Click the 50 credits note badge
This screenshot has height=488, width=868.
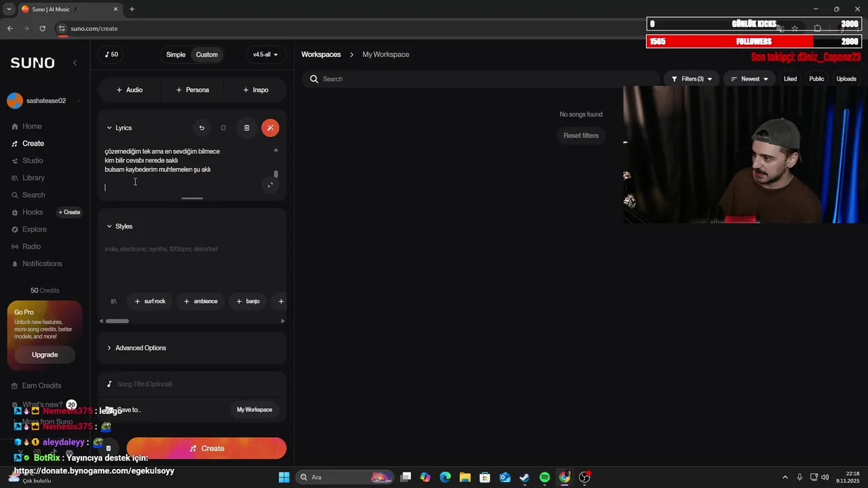111,55
